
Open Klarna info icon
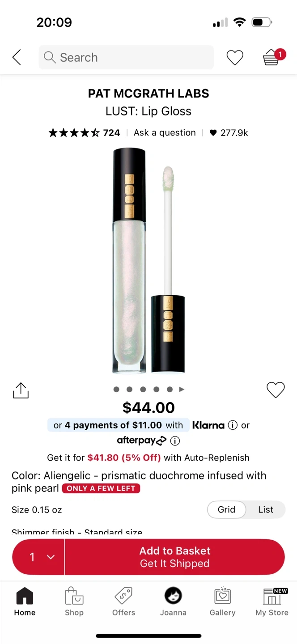233,425
